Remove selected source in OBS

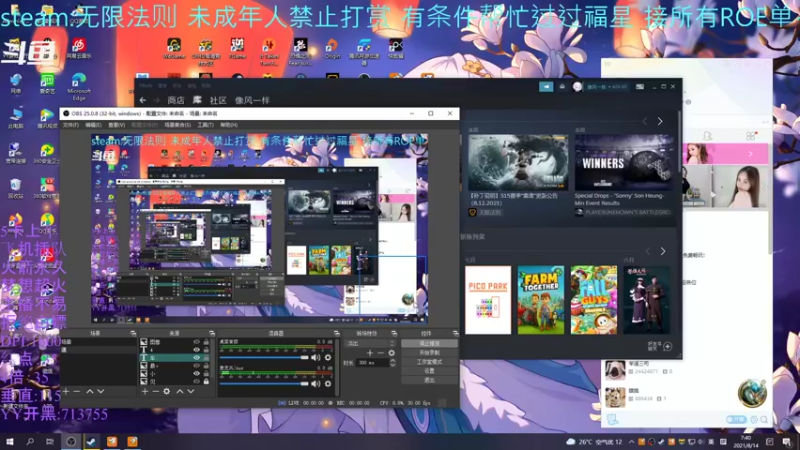coord(156,391)
